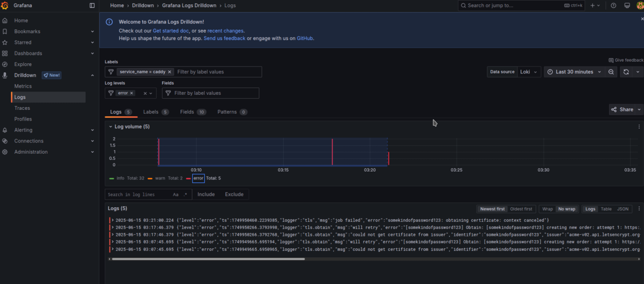The image size is (644, 284).
Task: Remove the service_name = caddy label filter
Action: (x=170, y=72)
